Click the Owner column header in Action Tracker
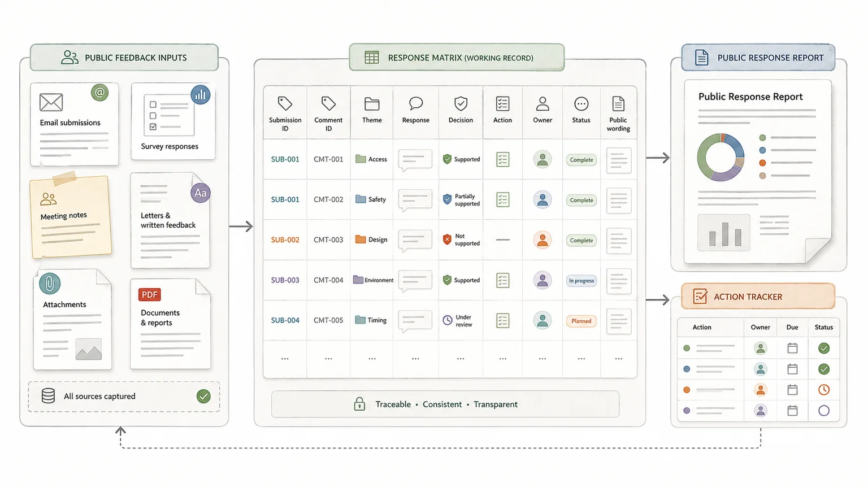Viewport: 868px width, 488px height. 761,327
